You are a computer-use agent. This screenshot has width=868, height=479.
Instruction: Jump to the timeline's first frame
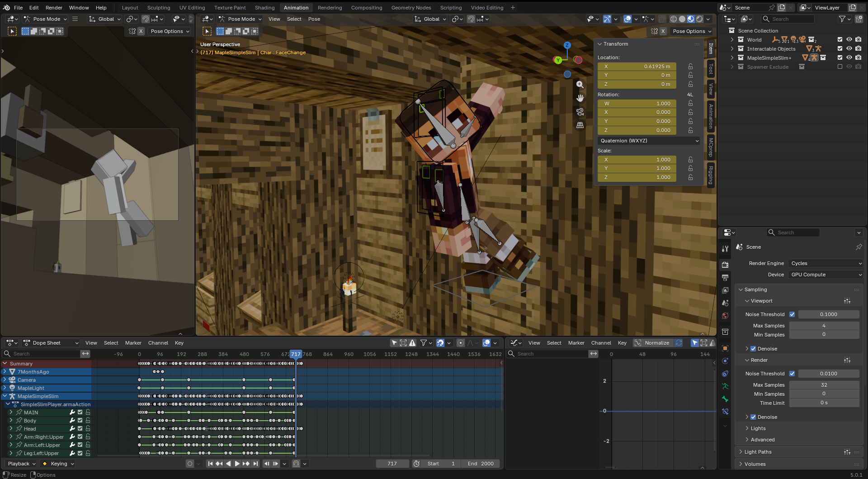click(210, 464)
